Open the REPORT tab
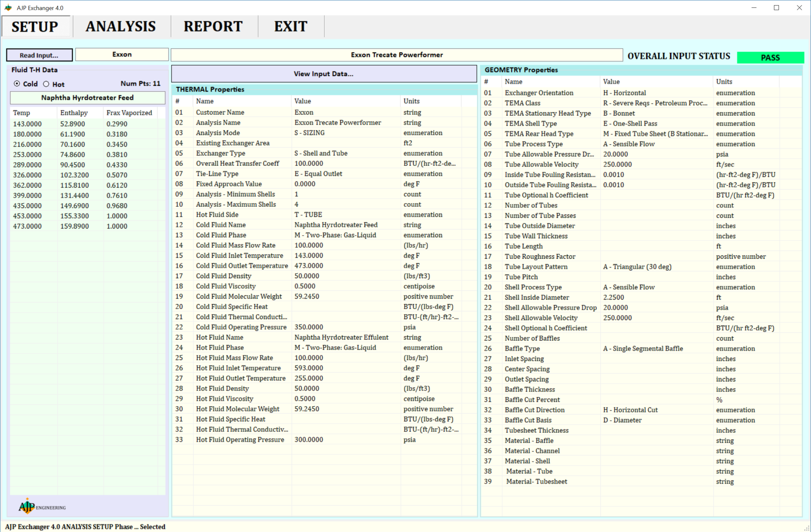811x532 pixels. [x=213, y=27]
